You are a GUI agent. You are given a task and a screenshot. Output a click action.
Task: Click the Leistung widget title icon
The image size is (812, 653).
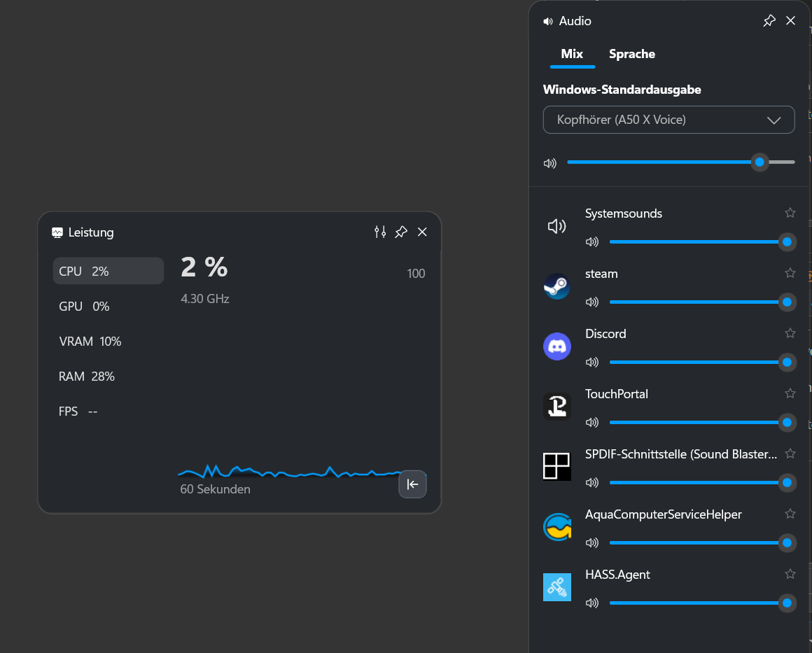point(57,232)
